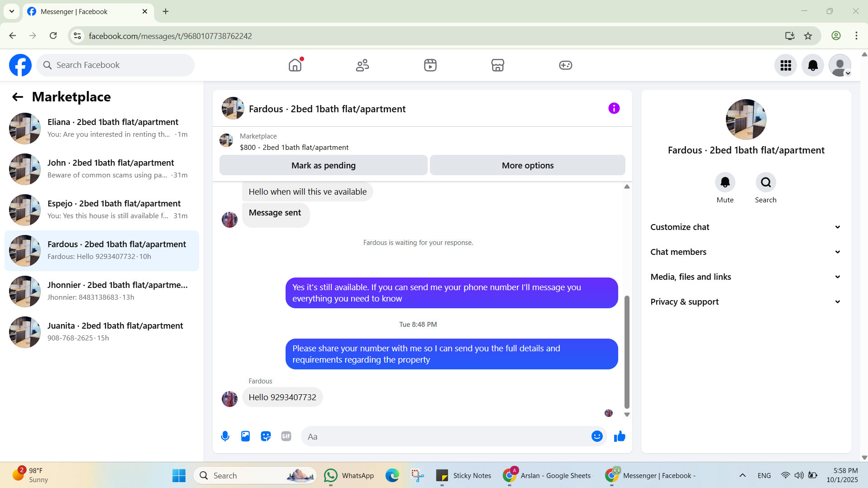Click chat scroll down arrow
868x488 pixels.
pyautogui.click(x=627, y=415)
